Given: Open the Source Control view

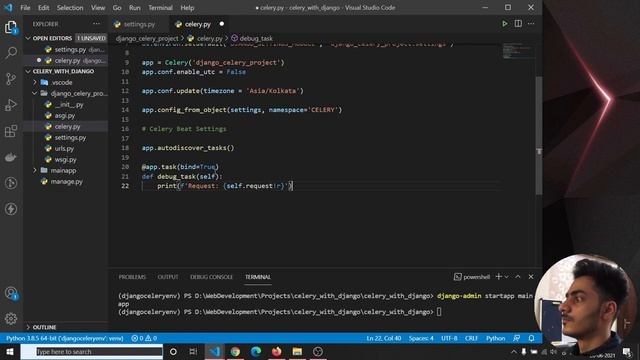Looking at the screenshot, I should [x=11, y=79].
